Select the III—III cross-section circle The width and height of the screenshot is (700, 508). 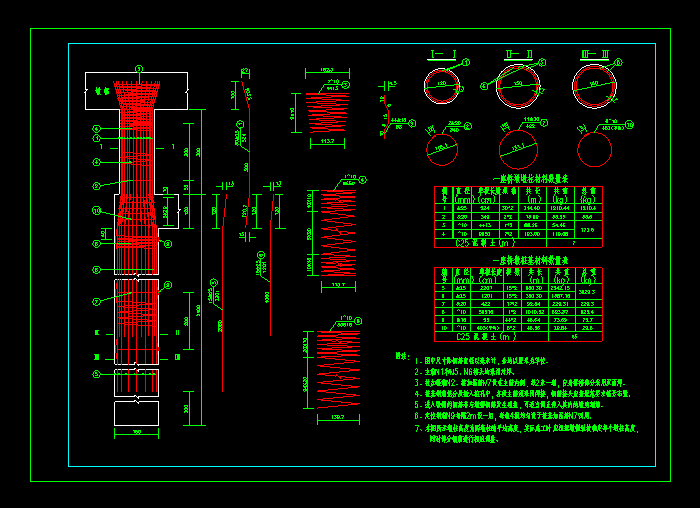595,85
